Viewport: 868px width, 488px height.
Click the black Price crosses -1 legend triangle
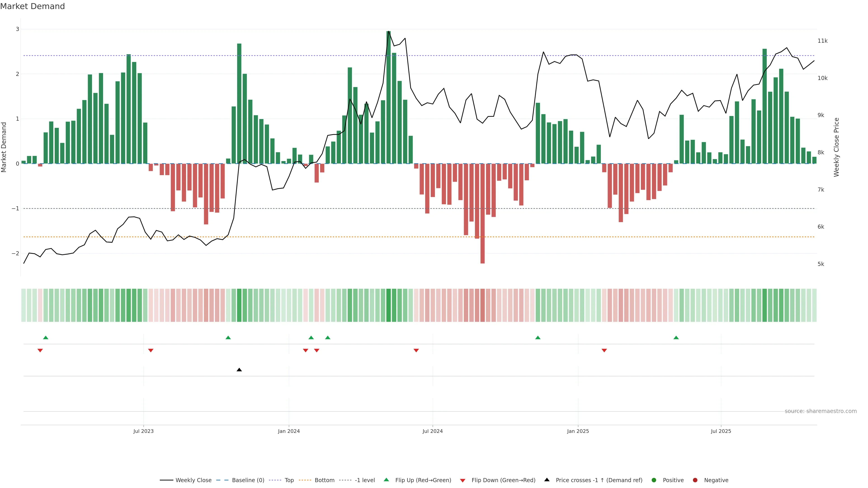(547, 480)
